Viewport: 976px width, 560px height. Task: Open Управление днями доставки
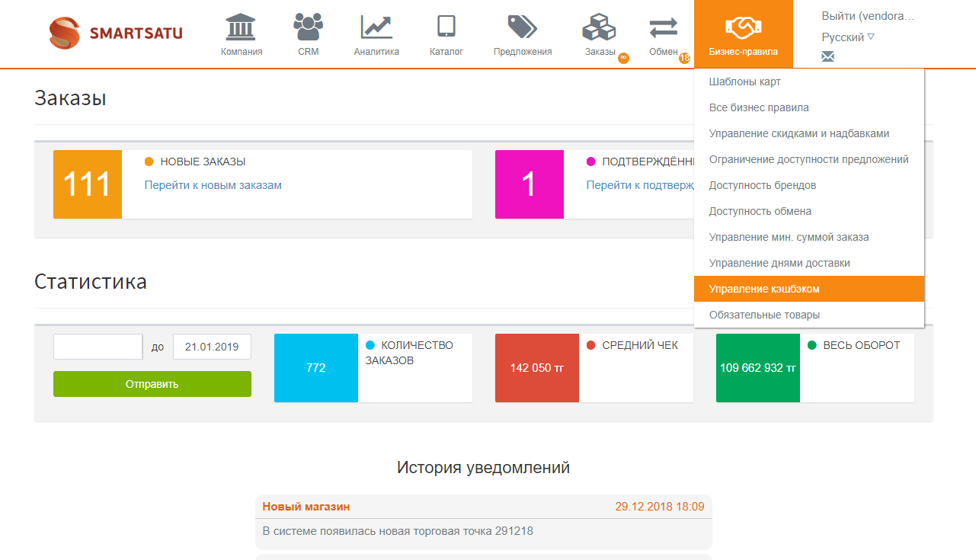pos(809,263)
